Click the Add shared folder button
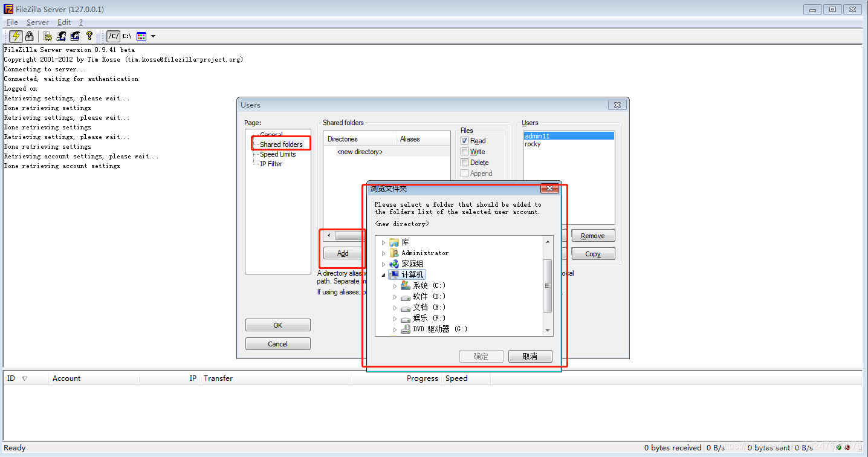The width and height of the screenshot is (868, 457). click(343, 253)
